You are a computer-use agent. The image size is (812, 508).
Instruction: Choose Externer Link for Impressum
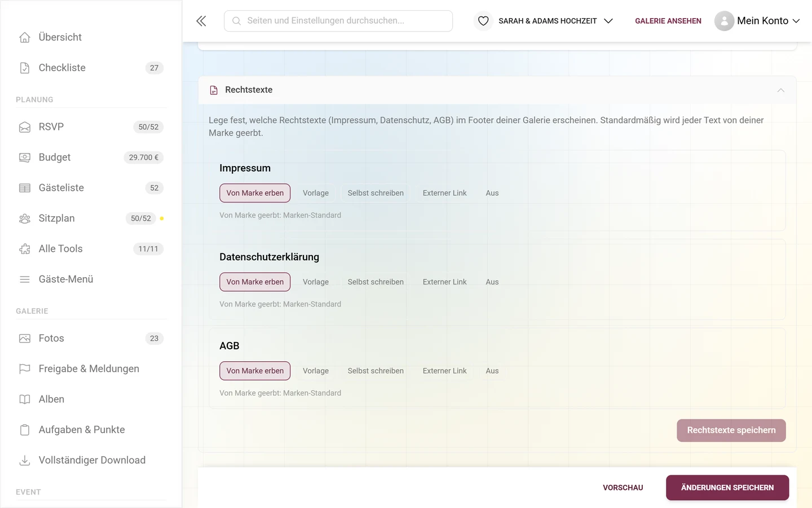click(x=445, y=193)
